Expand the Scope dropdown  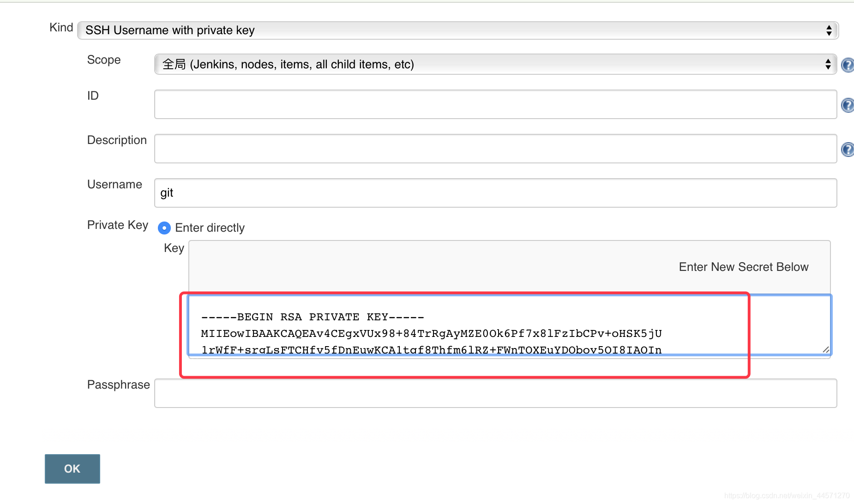(495, 64)
